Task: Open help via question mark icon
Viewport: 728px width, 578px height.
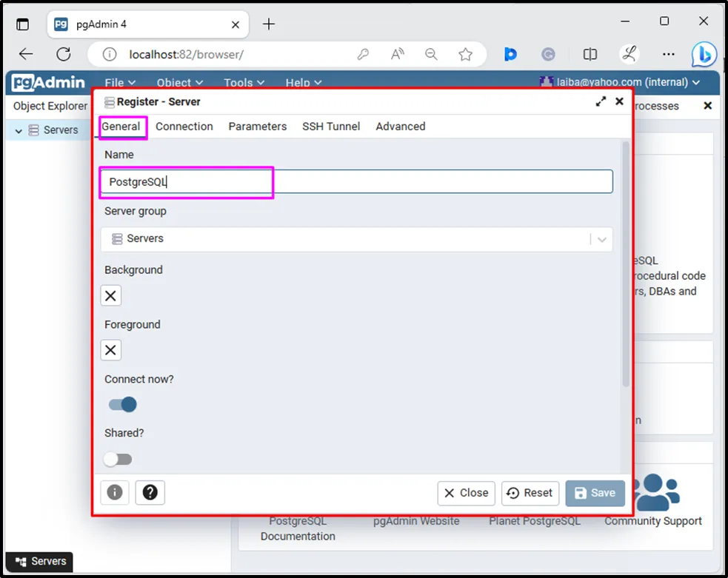Action: click(x=150, y=493)
